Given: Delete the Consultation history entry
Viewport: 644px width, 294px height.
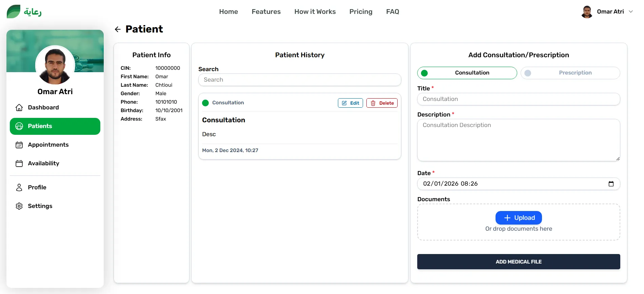Looking at the screenshot, I should (382, 103).
